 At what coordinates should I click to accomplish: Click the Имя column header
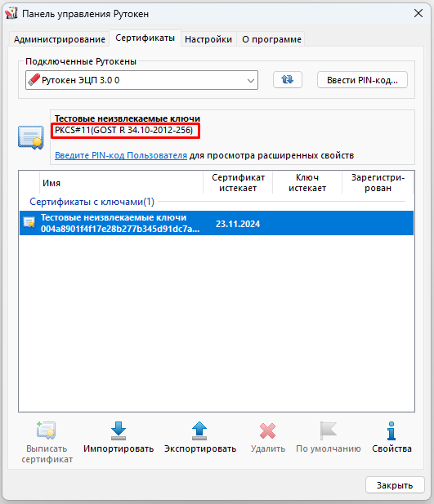click(121, 183)
